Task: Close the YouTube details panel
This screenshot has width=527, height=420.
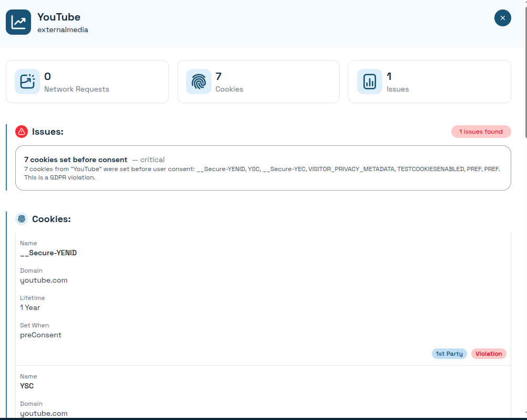Action: coord(502,18)
